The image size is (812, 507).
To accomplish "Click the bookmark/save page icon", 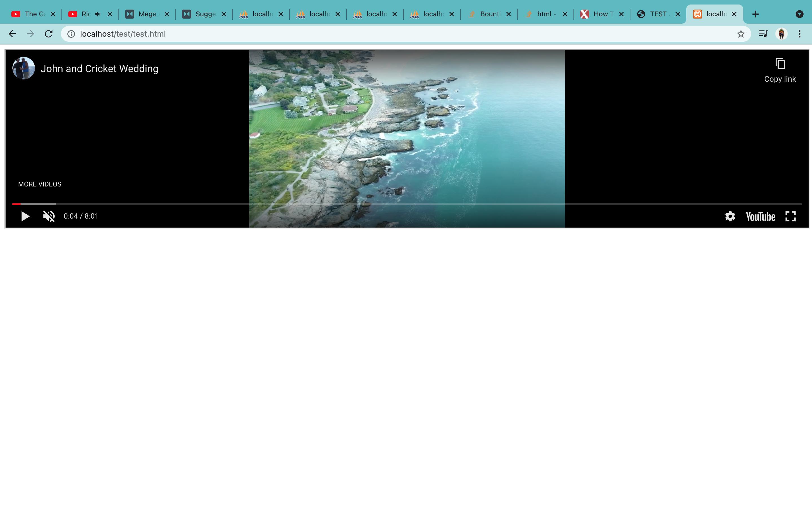I will [741, 33].
